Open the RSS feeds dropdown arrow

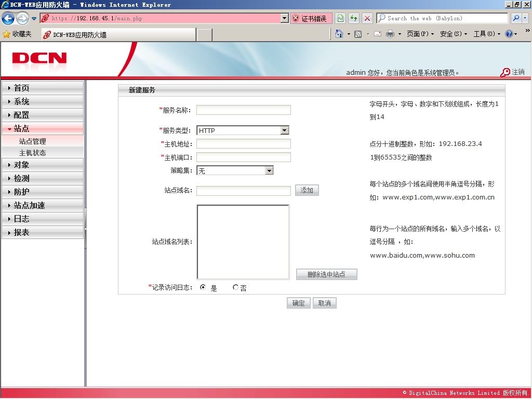(x=368, y=34)
